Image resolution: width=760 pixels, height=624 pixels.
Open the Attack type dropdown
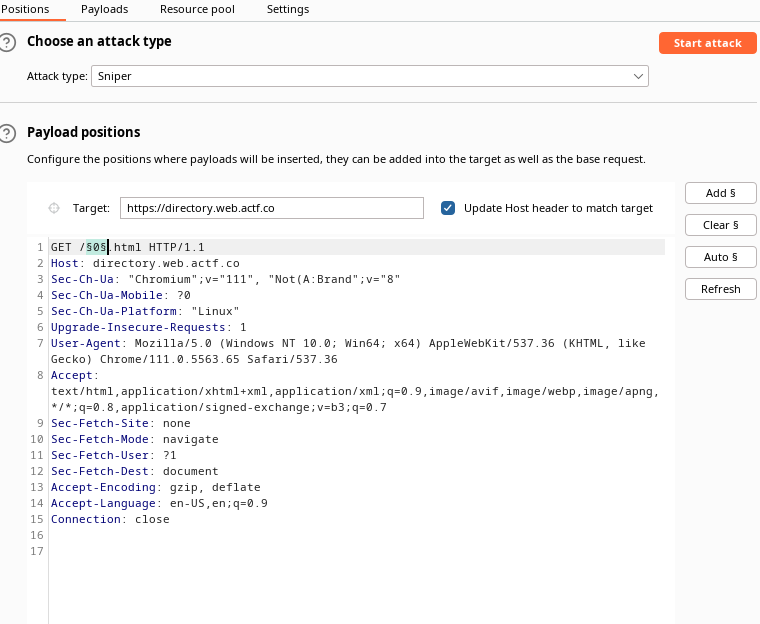370,76
